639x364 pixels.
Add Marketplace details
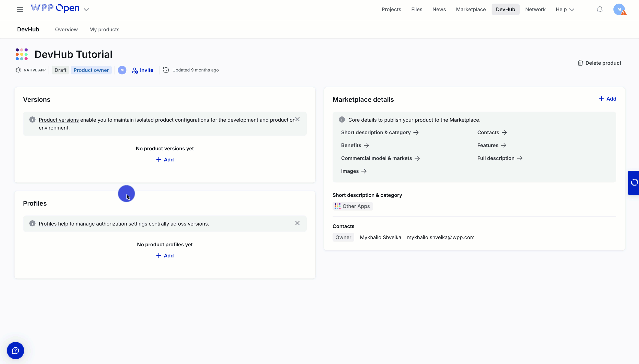click(x=607, y=99)
